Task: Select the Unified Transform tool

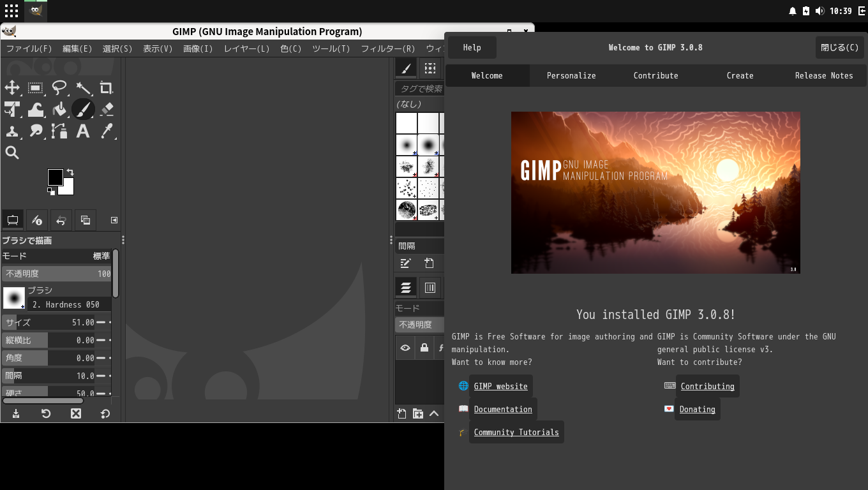Action: pos(12,110)
